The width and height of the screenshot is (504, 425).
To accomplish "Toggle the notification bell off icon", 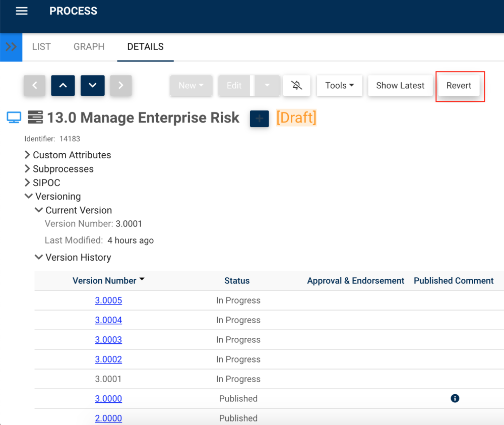I will [297, 86].
